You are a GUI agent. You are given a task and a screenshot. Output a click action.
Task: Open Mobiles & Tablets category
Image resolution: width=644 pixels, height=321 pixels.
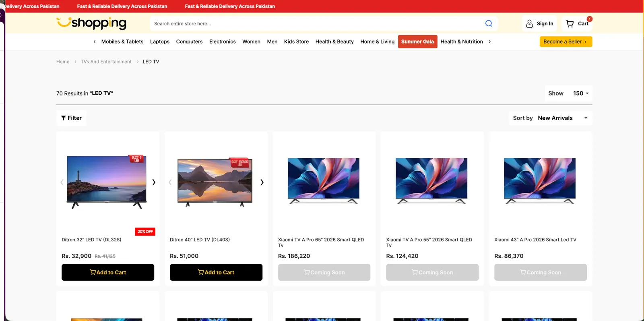click(122, 41)
